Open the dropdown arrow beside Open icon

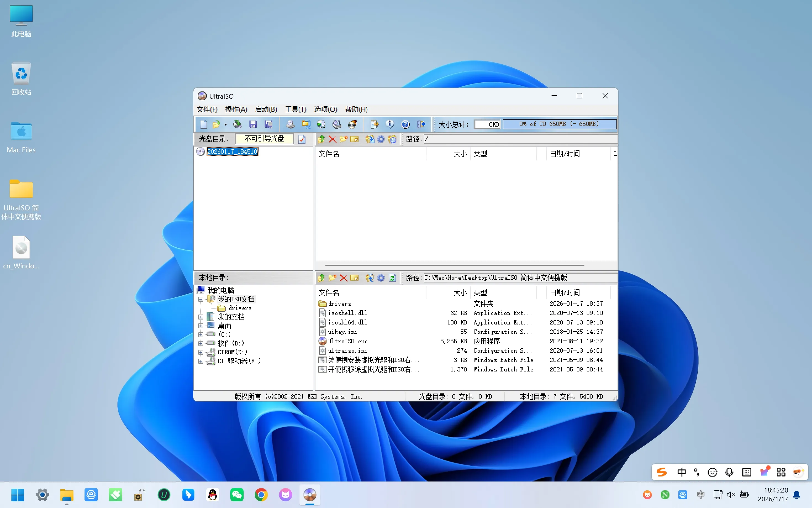[x=226, y=125]
